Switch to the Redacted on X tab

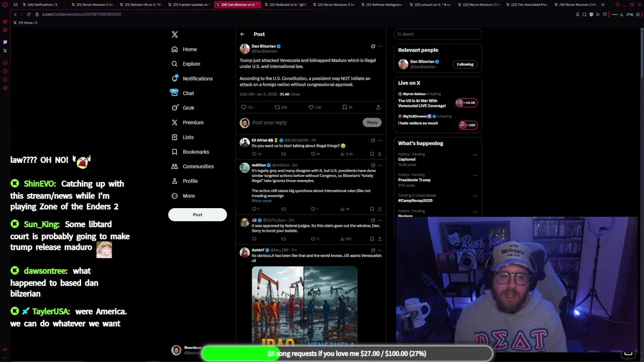point(287,5)
